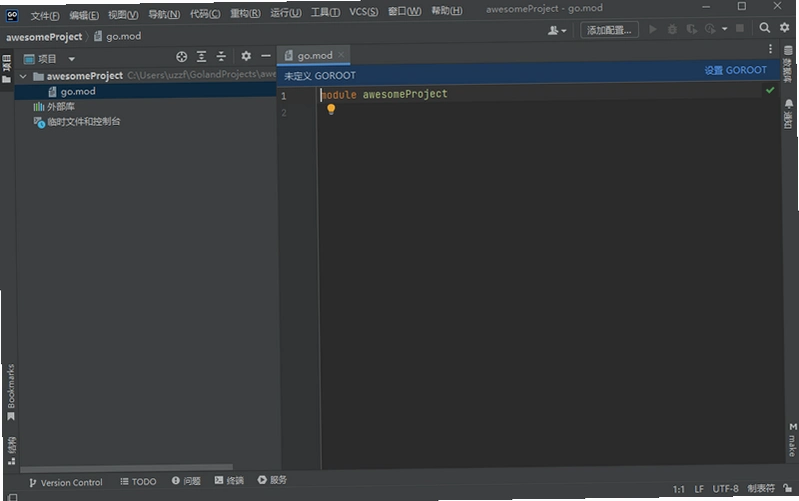This screenshot has width=799, height=501.
Task: Click go.mod breadcrumb in navigation bar
Action: 118,36
